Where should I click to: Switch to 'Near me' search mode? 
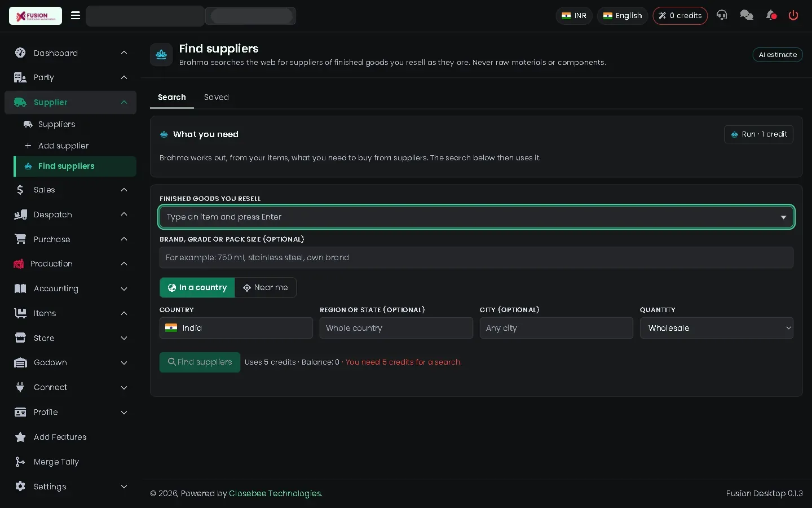[x=266, y=287]
